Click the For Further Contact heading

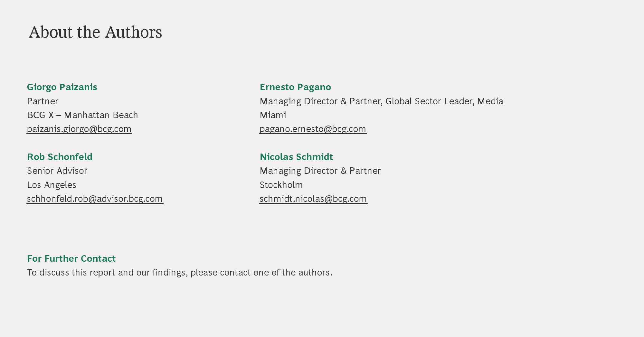(x=71, y=258)
